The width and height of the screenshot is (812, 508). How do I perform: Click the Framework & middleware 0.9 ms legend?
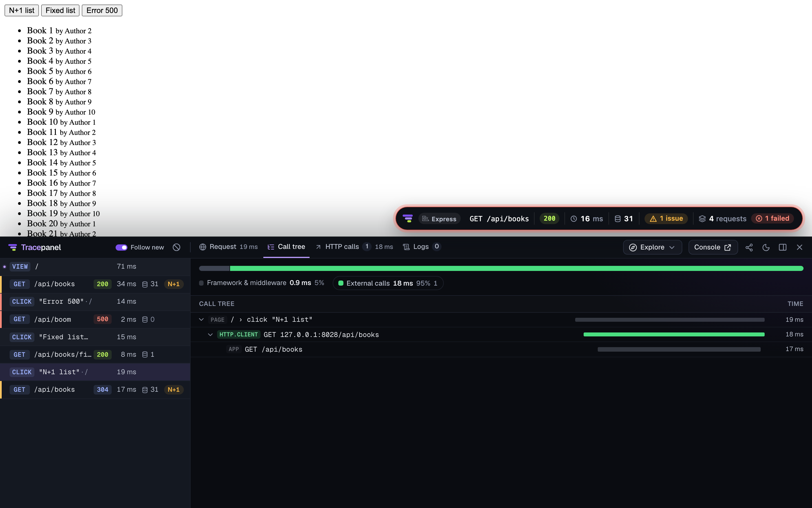point(262,283)
